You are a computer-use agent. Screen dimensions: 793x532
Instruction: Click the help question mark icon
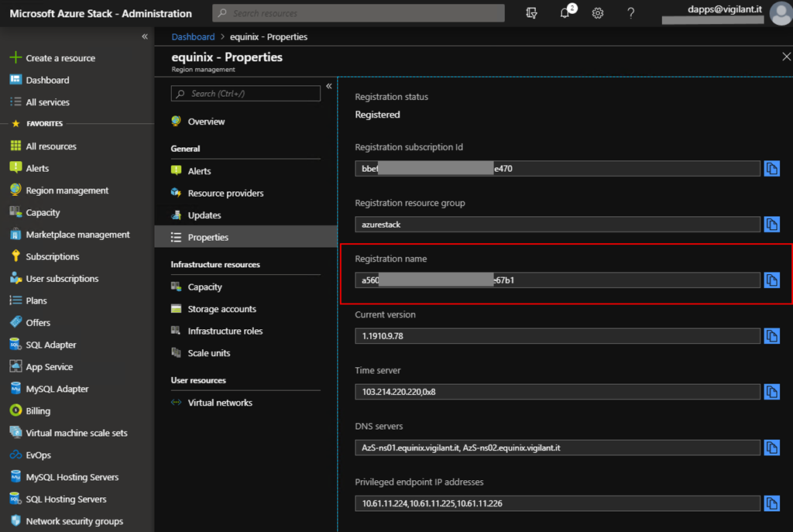(x=630, y=13)
